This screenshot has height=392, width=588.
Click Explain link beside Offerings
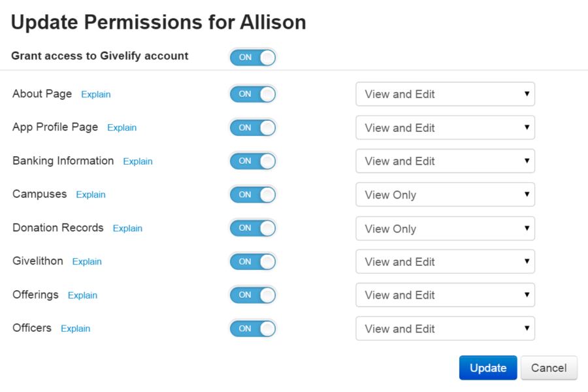[x=82, y=295]
